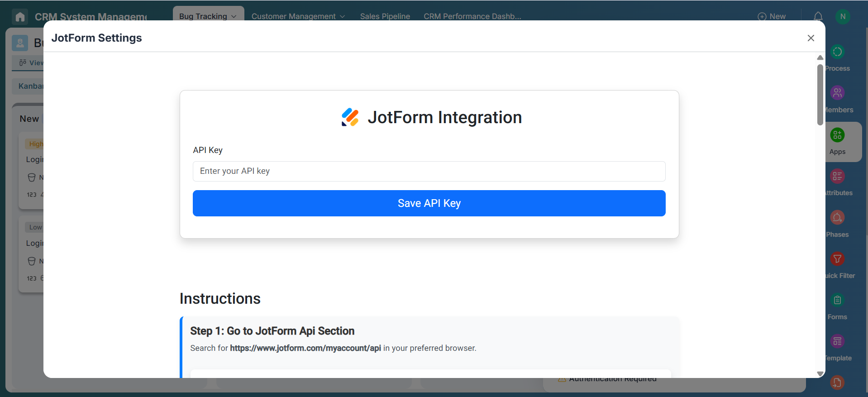Open the CRM Performance Dashboard tab

(472, 16)
